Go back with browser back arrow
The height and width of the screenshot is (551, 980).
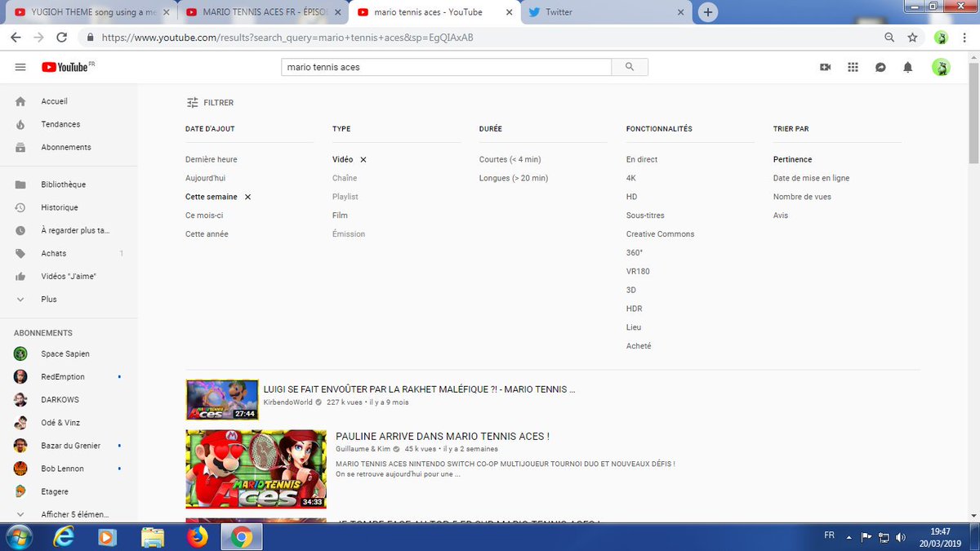[x=16, y=38]
